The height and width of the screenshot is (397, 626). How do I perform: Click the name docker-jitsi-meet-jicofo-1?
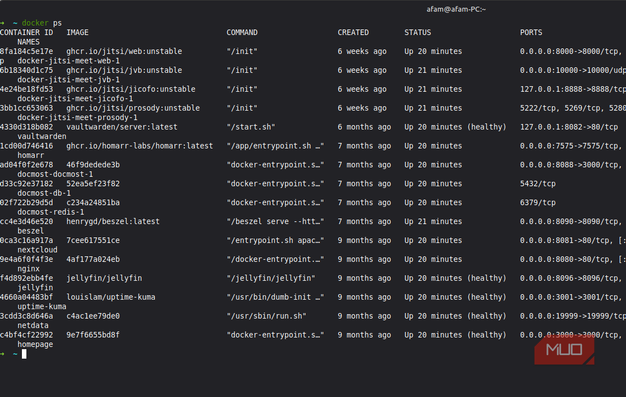tap(75, 99)
